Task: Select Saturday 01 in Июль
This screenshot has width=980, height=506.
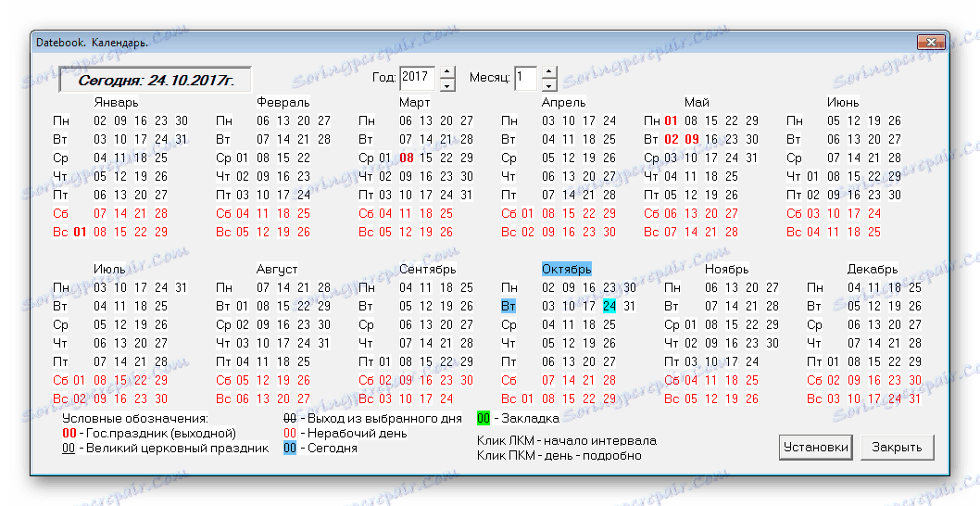Action: 80,380
